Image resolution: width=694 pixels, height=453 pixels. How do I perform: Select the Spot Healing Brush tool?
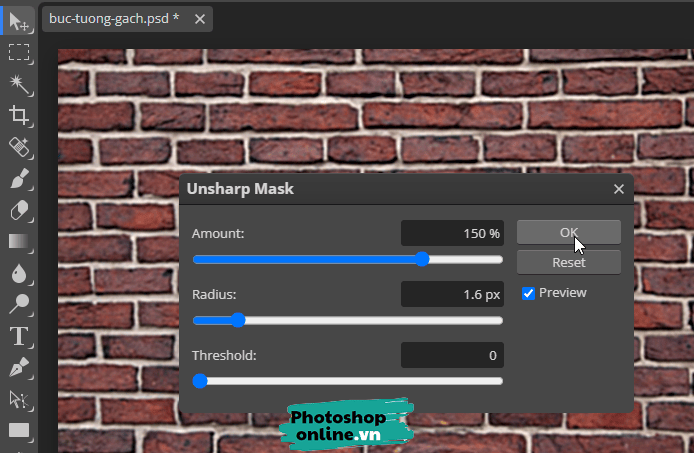(x=19, y=147)
